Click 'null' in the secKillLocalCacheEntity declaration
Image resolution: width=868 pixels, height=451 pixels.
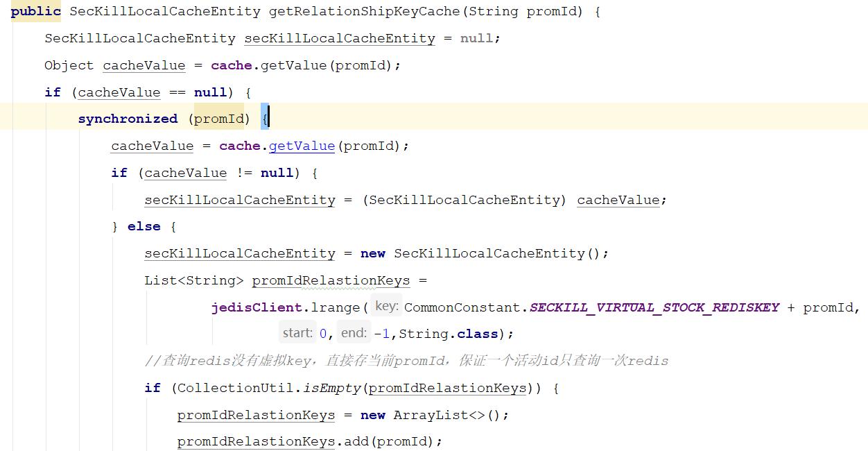click(477, 38)
